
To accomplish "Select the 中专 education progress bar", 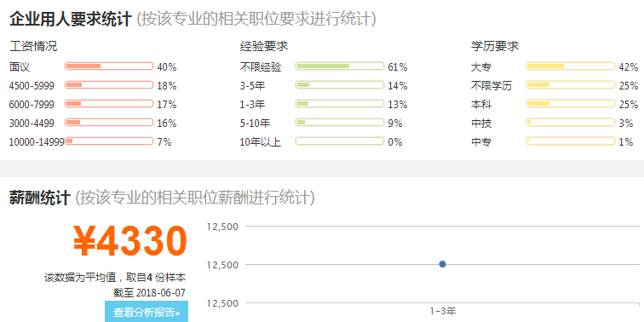I will coord(571,141).
